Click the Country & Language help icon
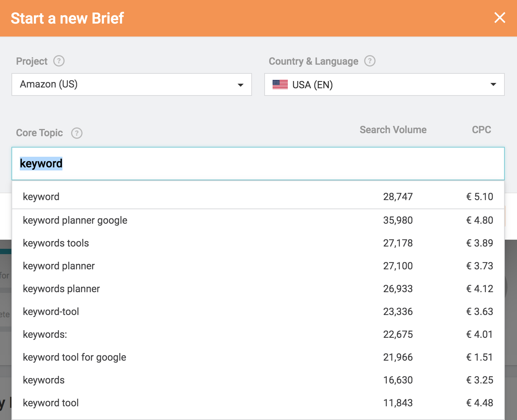 370,61
